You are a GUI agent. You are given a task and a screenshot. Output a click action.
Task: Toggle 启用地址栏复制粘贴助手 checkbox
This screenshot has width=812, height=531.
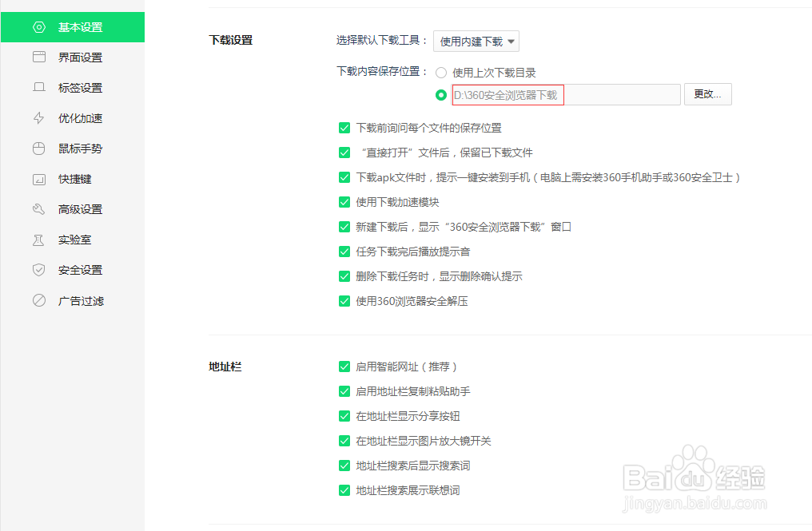click(x=344, y=391)
